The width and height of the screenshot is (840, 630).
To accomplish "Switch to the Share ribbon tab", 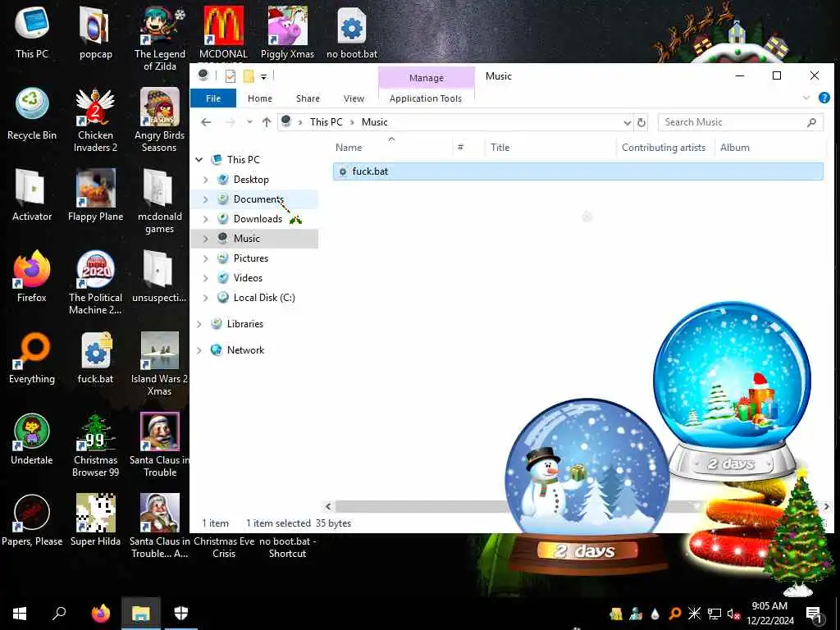I will pos(308,98).
